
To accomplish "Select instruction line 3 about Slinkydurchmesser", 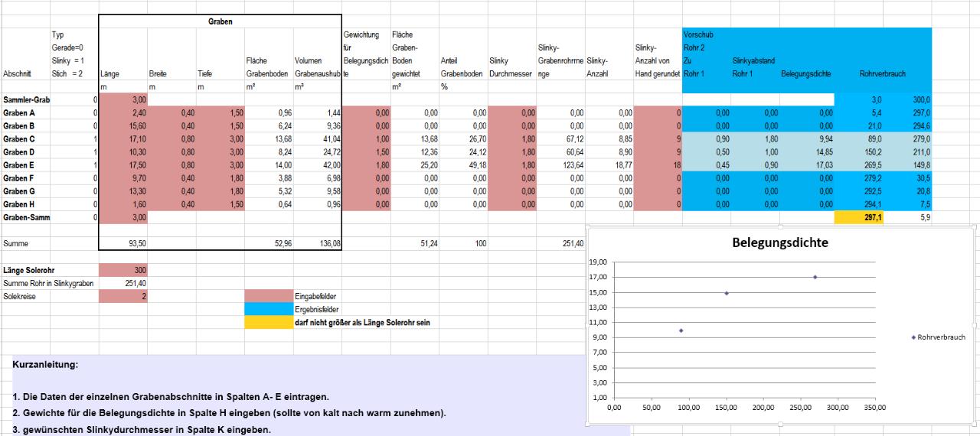I will pyautogui.click(x=141, y=430).
